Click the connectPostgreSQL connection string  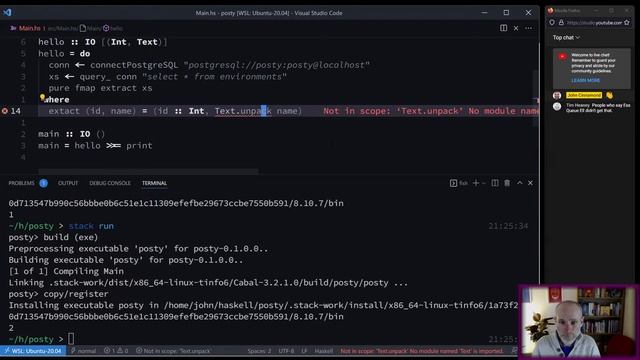click(277, 65)
